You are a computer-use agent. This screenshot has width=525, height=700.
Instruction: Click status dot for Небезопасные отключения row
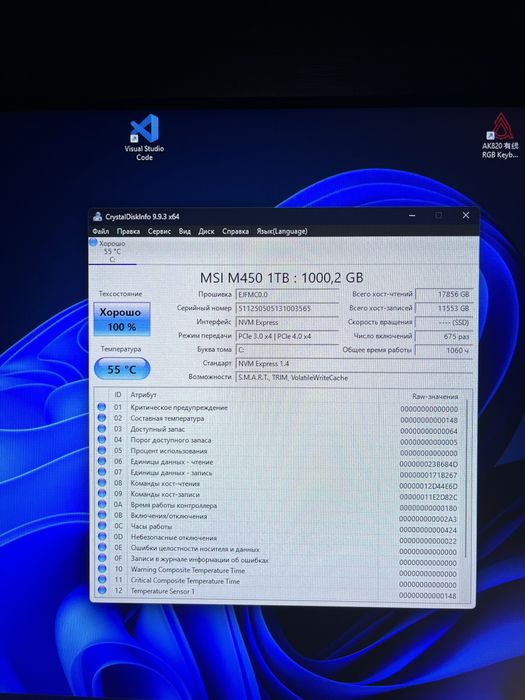[102, 538]
